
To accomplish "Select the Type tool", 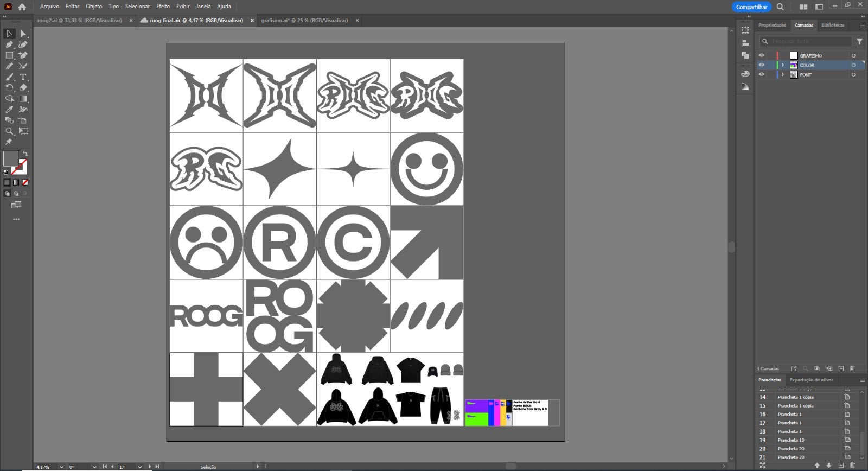I will tap(23, 77).
